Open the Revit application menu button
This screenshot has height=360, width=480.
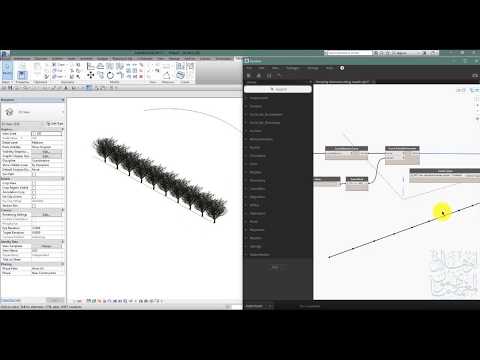(5, 53)
